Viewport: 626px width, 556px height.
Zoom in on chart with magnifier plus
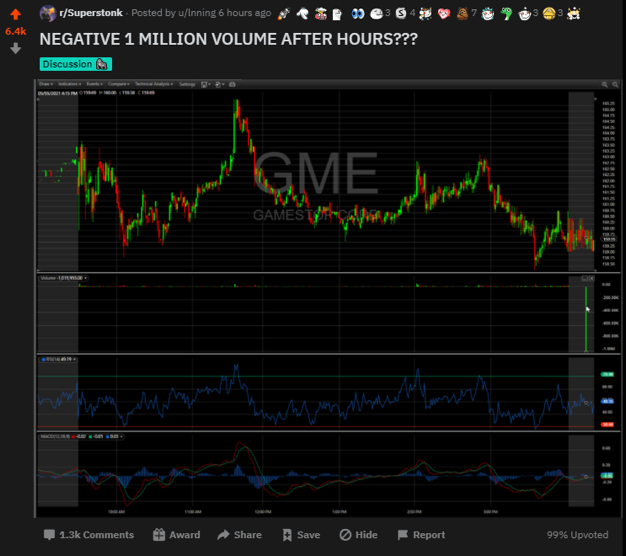tap(604, 84)
